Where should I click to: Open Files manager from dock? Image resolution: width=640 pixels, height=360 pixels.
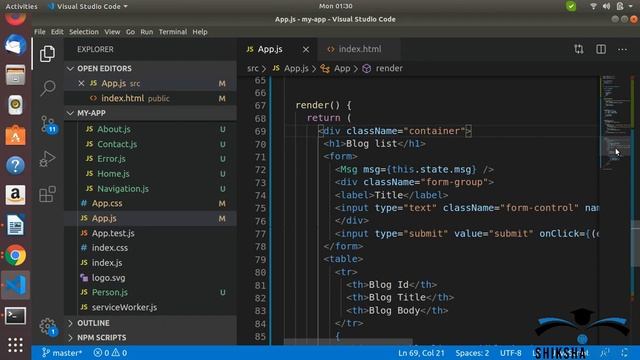[x=15, y=75]
